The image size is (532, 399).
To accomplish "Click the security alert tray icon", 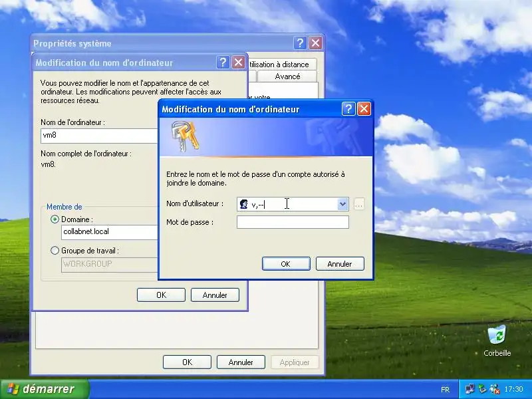I will pos(495,389).
